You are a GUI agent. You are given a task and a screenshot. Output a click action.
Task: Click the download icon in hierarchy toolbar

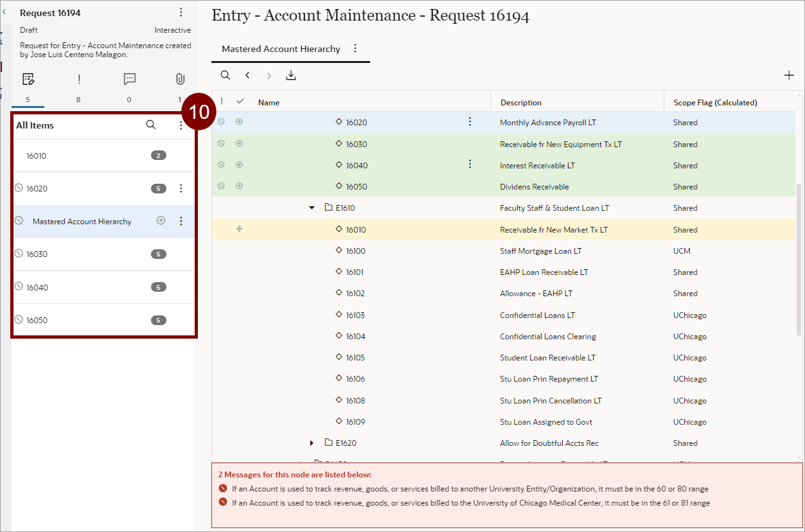point(291,75)
